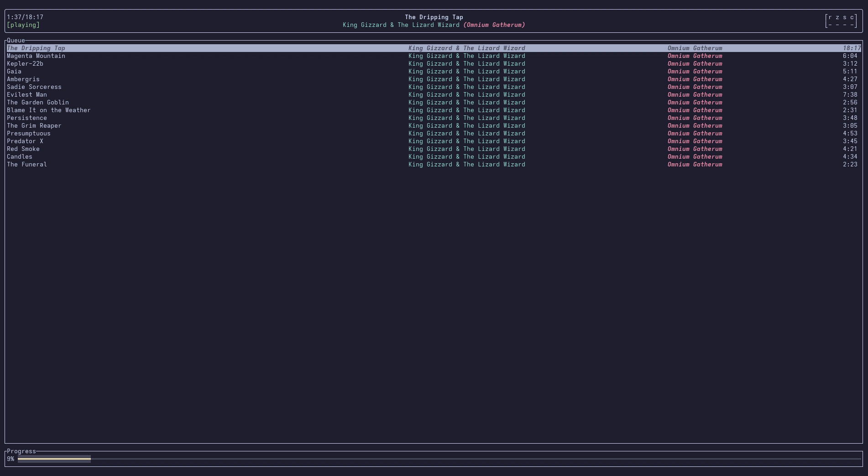
Task: Select Persistence track in queue
Action: 434,118
